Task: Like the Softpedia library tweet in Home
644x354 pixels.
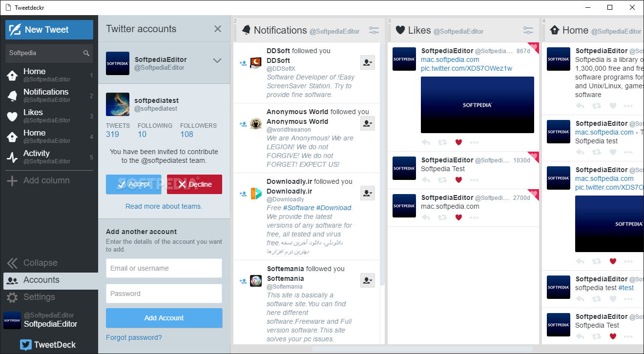Action: [x=613, y=106]
